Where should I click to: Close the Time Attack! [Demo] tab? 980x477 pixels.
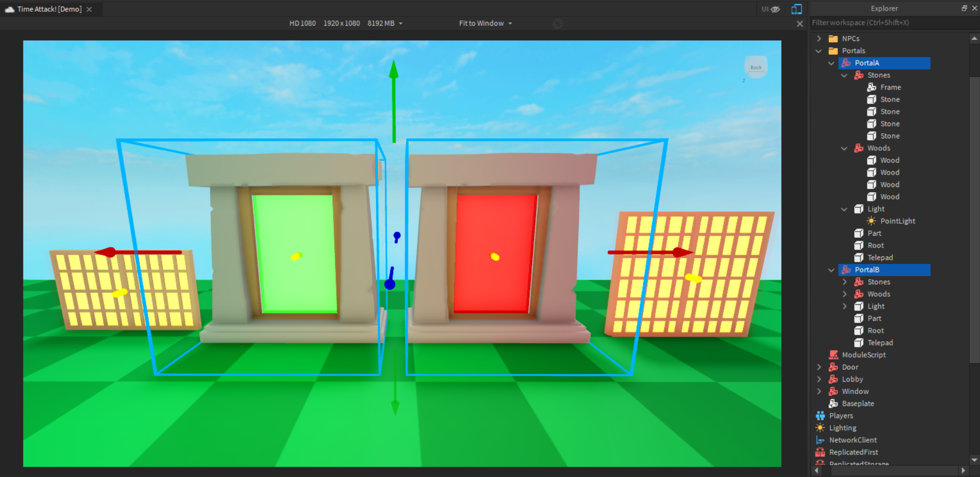(x=89, y=9)
